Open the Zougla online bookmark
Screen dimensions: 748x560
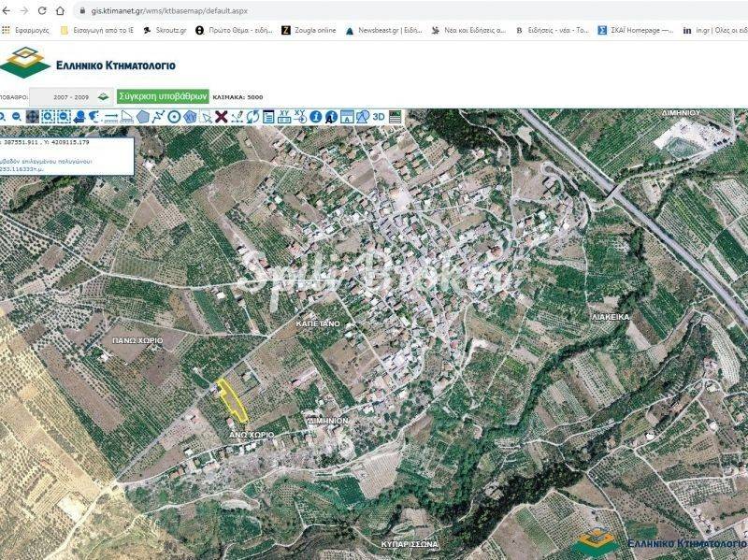tap(309, 30)
